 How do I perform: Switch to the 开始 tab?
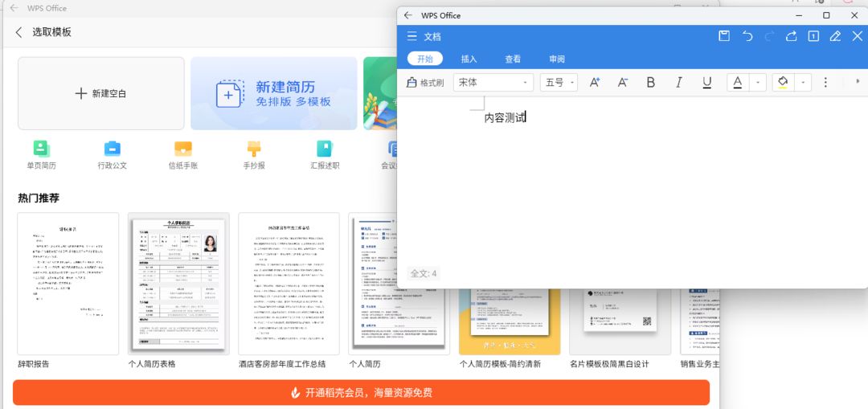pyautogui.click(x=425, y=59)
